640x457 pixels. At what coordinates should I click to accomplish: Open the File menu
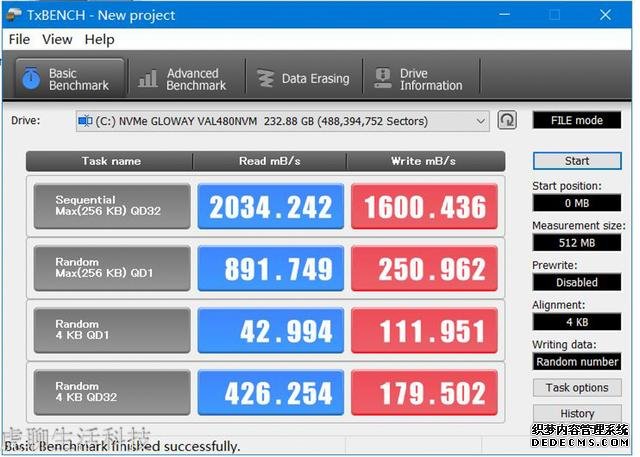[19, 40]
